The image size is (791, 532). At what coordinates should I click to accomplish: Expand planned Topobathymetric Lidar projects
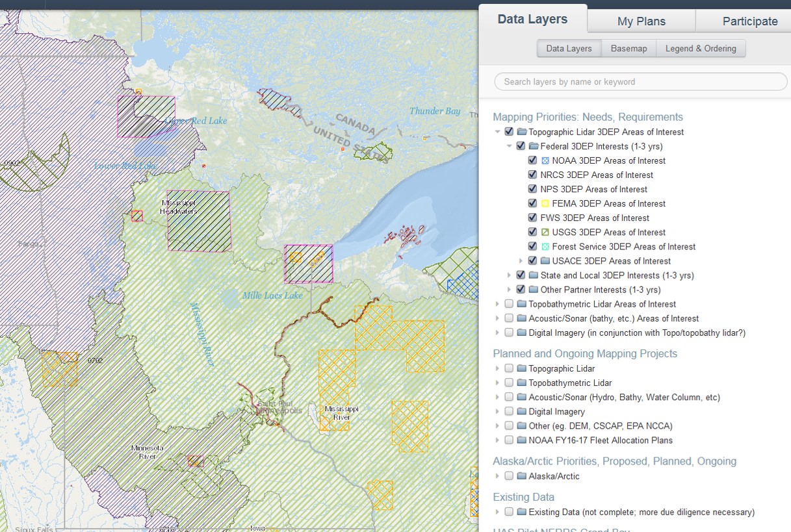click(x=498, y=383)
